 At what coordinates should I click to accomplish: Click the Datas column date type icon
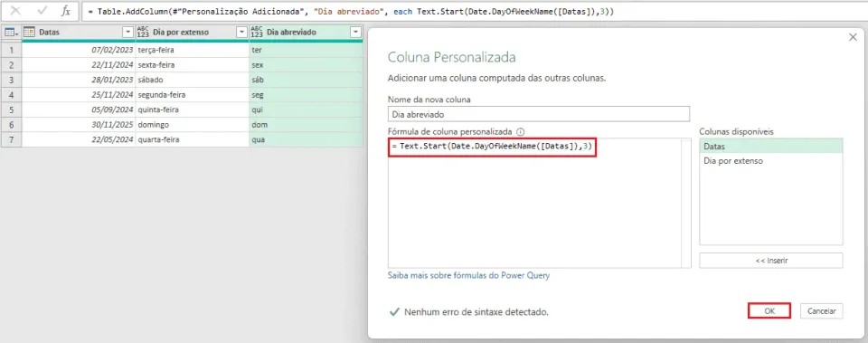[x=29, y=33]
